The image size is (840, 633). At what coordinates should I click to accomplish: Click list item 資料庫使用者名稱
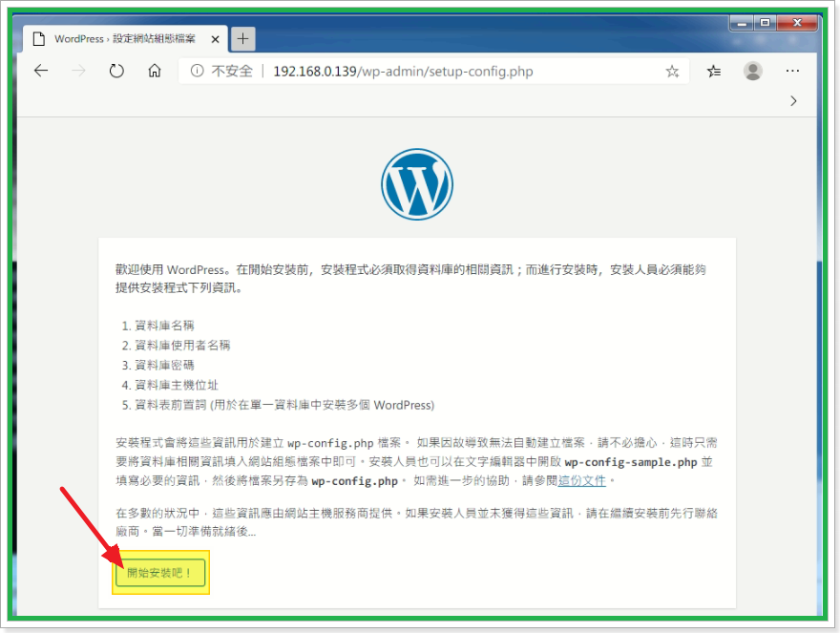pyautogui.click(x=181, y=346)
